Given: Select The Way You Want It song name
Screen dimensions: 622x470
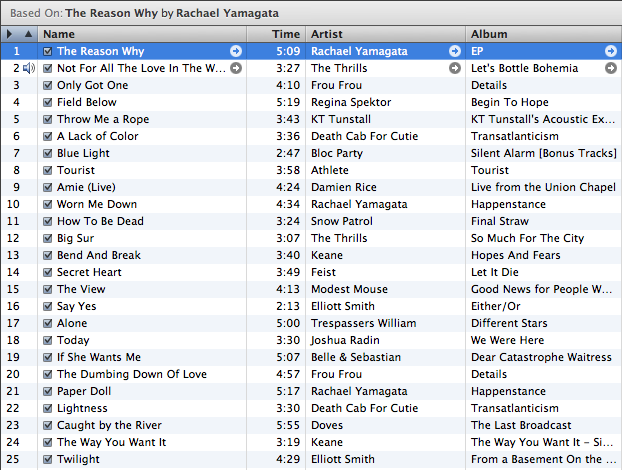Looking at the screenshot, I should 111,442.
